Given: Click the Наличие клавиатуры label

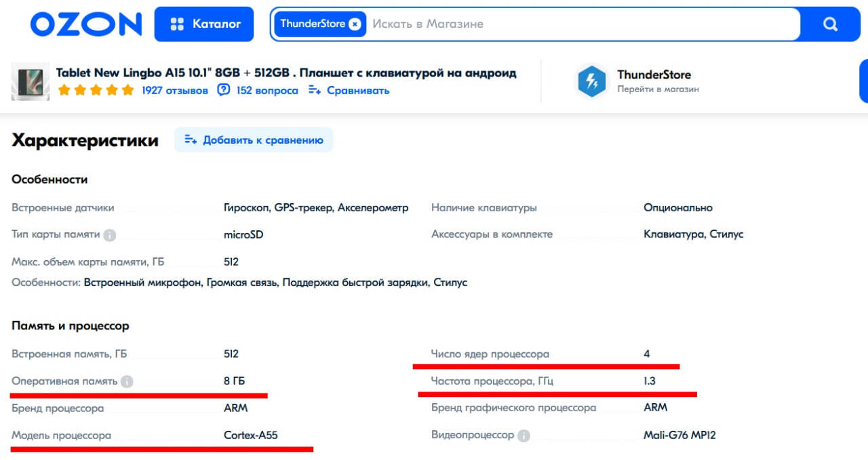Looking at the screenshot, I should (x=484, y=208).
